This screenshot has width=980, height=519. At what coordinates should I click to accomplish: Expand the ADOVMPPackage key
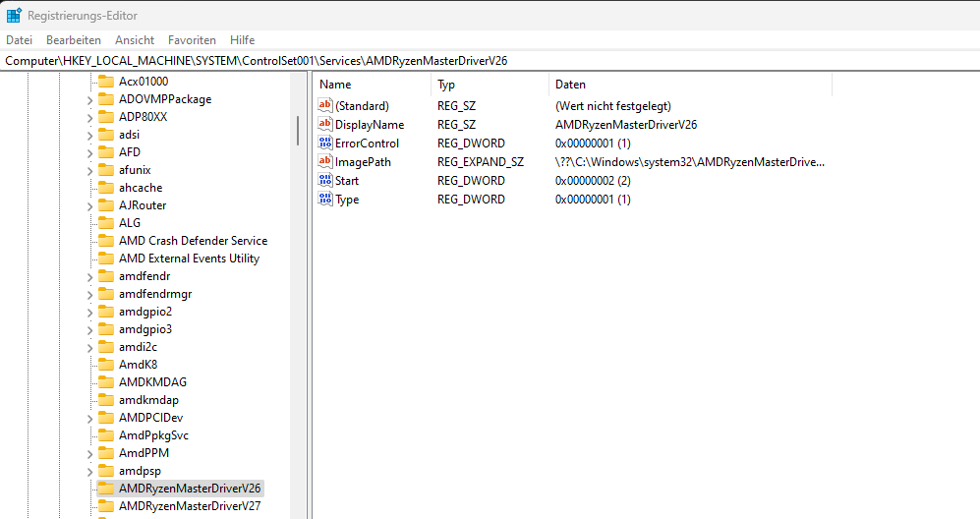pyautogui.click(x=89, y=100)
